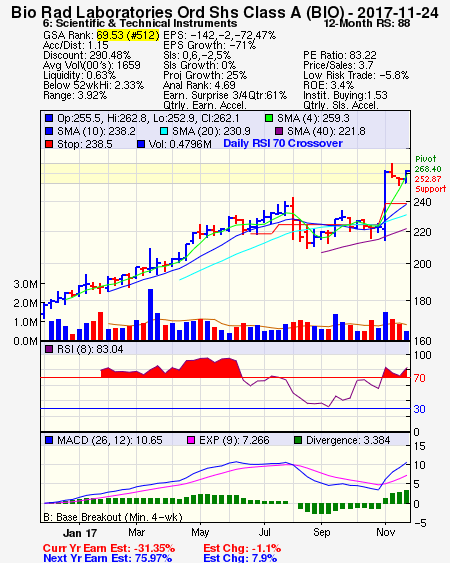The image size is (450, 563).
Task: Click the Proj Growth: 25% text
Action: tap(205, 75)
